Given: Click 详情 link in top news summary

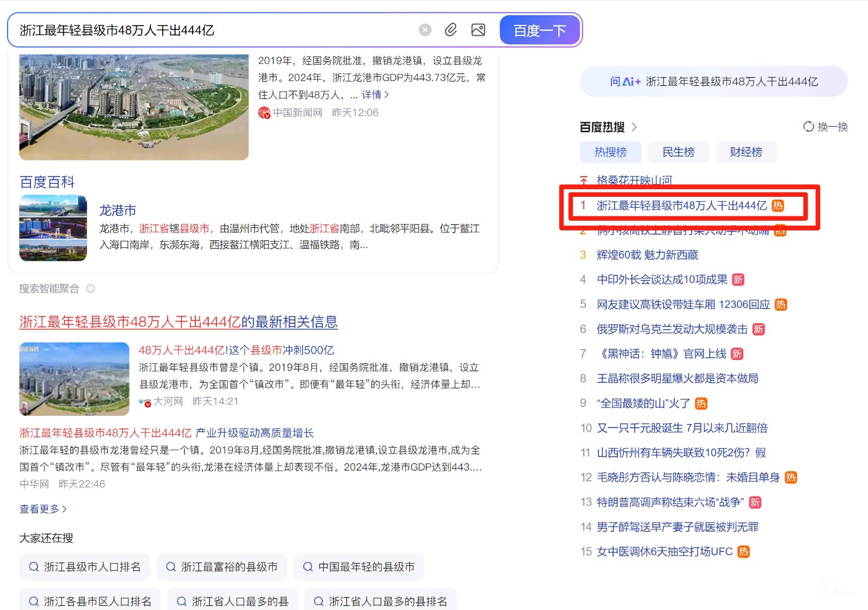Looking at the screenshot, I should point(375,95).
